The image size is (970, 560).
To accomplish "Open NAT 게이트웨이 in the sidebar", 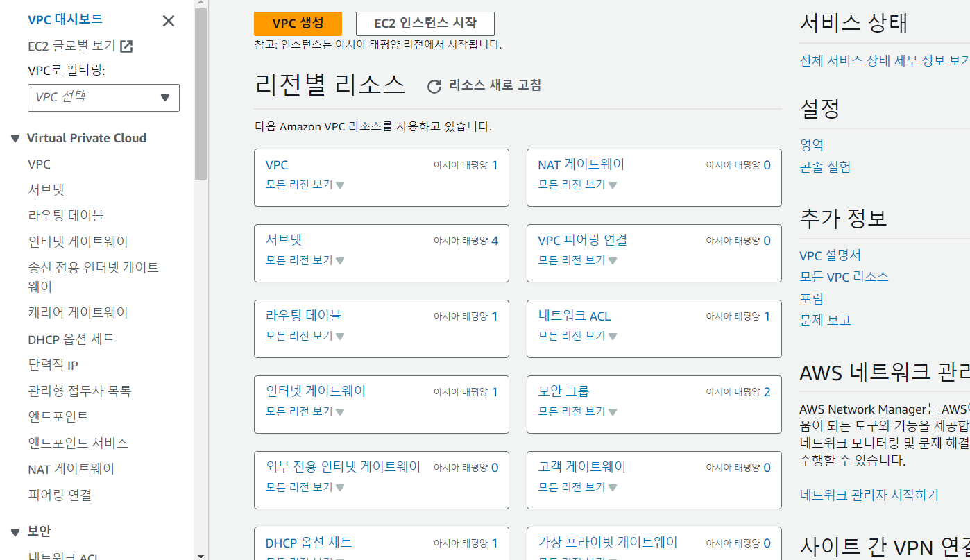I will tap(71, 469).
